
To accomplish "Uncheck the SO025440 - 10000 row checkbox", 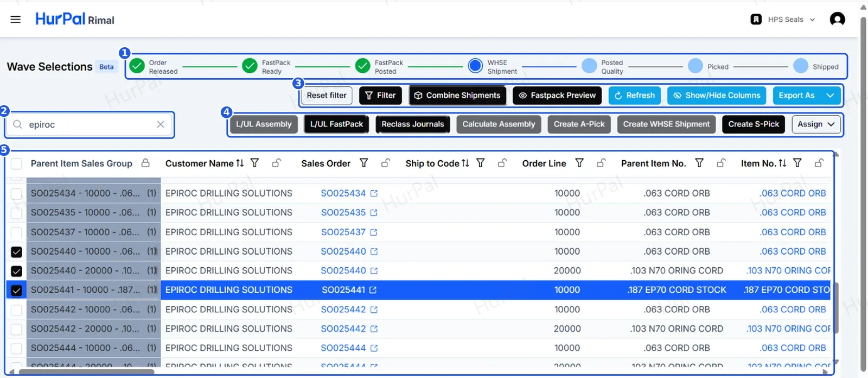I will [x=17, y=252].
